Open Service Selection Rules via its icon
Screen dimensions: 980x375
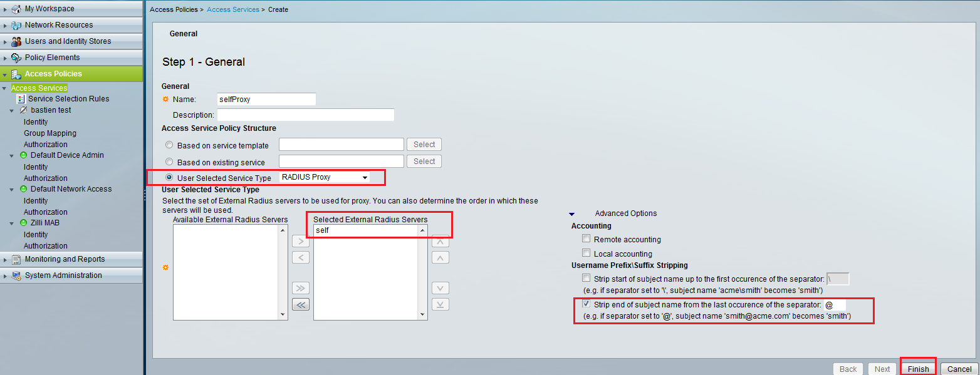pyautogui.click(x=22, y=99)
